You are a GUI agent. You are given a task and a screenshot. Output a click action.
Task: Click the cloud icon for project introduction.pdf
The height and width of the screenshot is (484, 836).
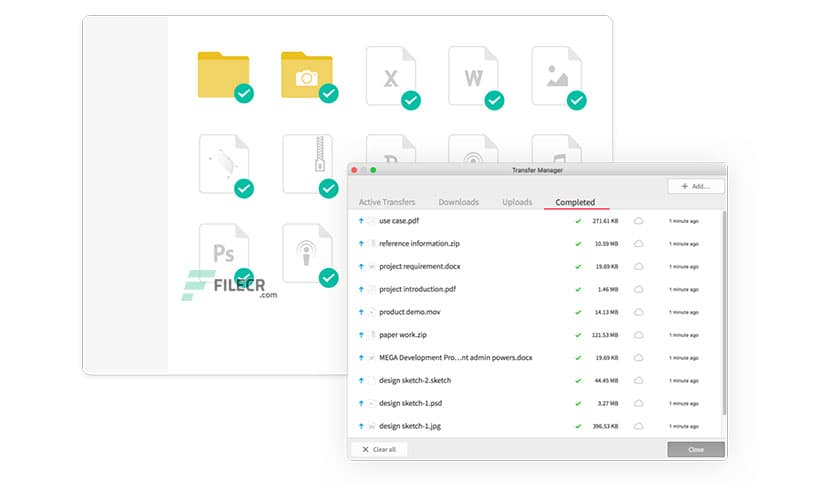638,289
